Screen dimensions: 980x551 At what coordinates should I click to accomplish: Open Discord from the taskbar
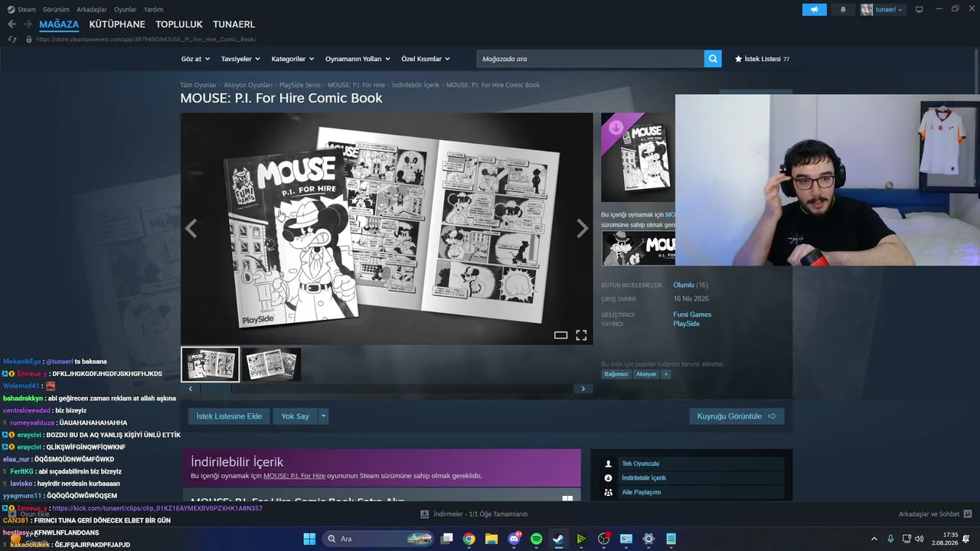click(514, 539)
